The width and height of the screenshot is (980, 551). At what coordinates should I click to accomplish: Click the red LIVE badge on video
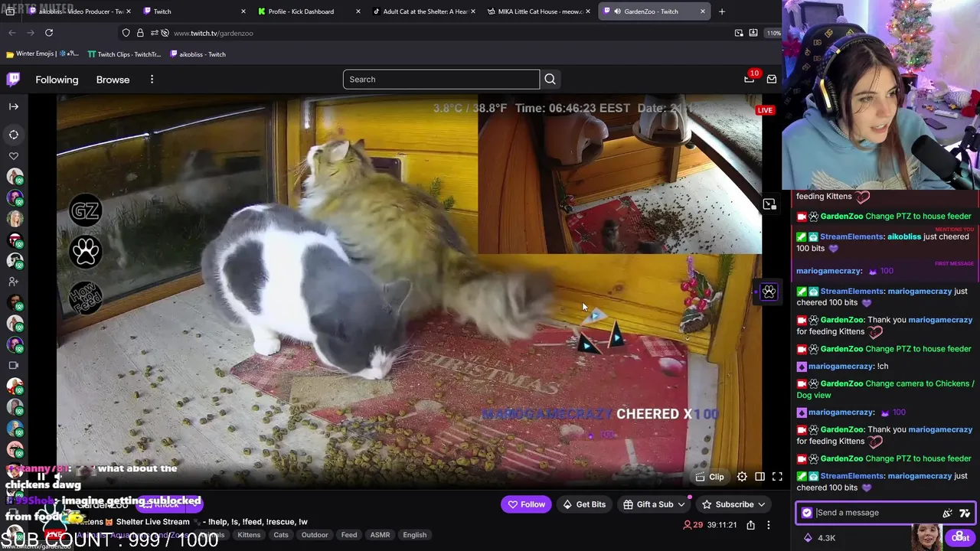tap(765, 110)
